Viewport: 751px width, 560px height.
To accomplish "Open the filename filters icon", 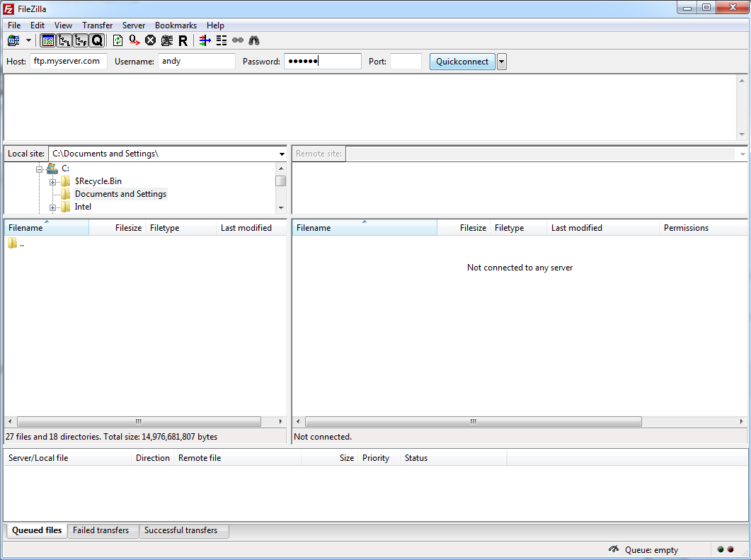I will (x=205, y=40).
